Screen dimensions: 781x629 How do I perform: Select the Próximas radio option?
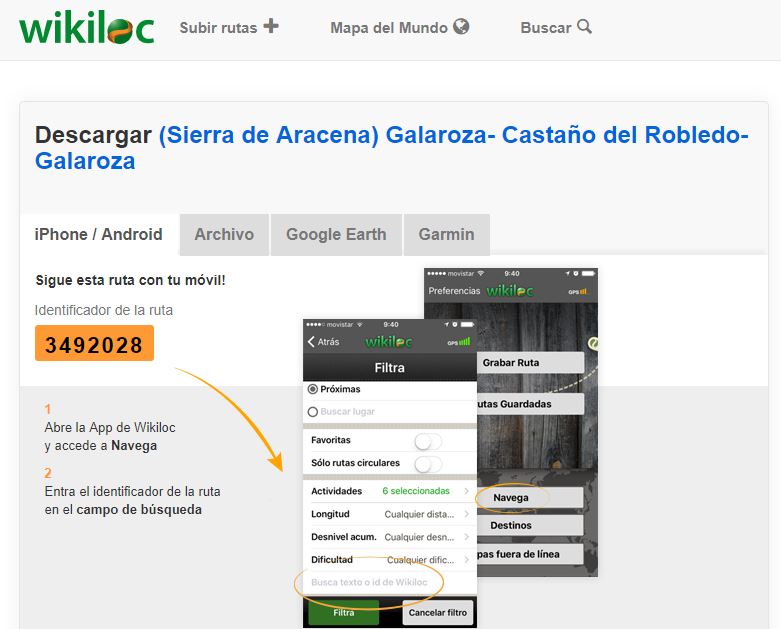pyautogui.click(x=313, y=389)
